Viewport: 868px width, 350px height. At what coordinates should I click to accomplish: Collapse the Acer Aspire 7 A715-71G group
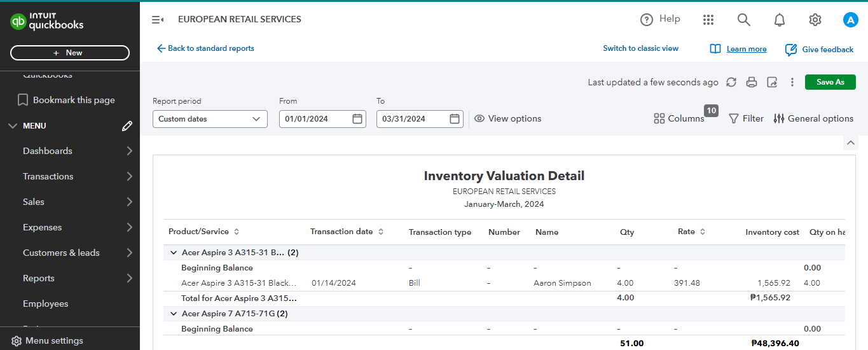173,314
